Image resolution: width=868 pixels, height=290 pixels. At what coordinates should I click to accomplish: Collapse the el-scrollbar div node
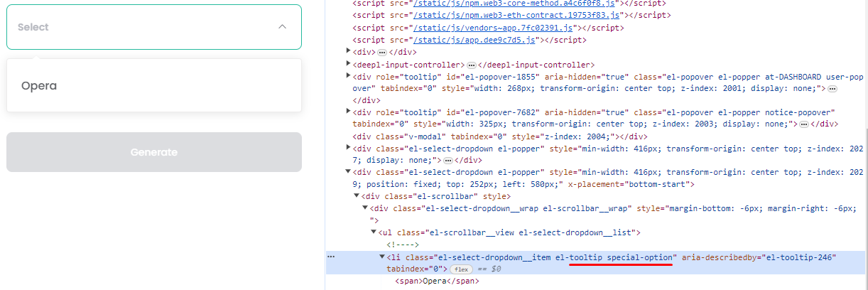pyautogui.click(x=357, y=196)
